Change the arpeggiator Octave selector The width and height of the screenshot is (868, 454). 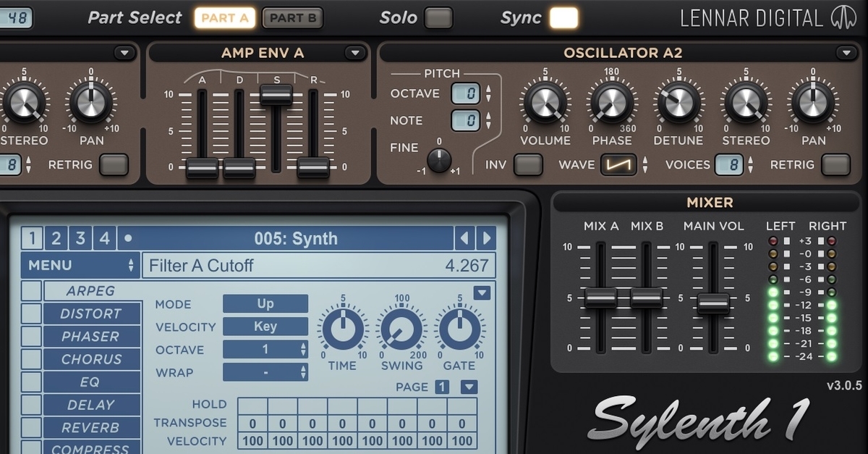click(x=265, y=350)
